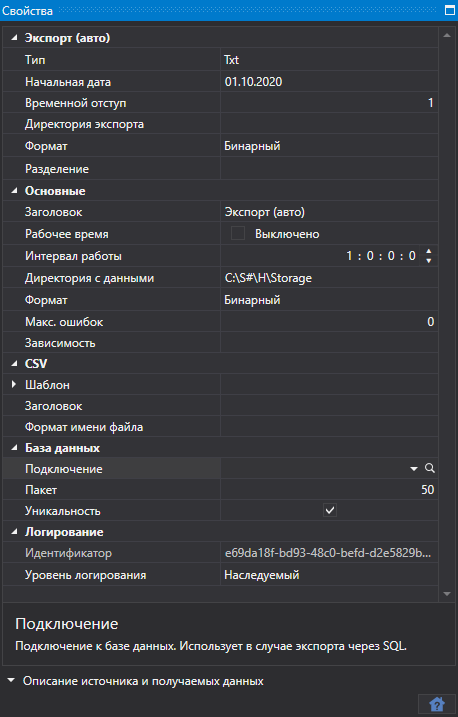Collapse the Экспорт (авто) group
This screenshot has height=717, width=458.
[x=14, y=38]
